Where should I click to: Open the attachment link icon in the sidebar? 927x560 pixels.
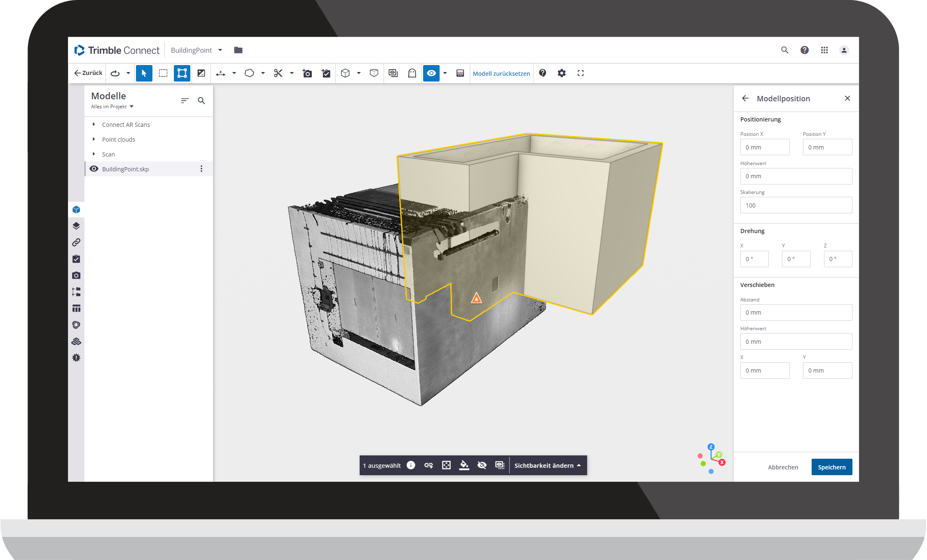click(77, 242)
